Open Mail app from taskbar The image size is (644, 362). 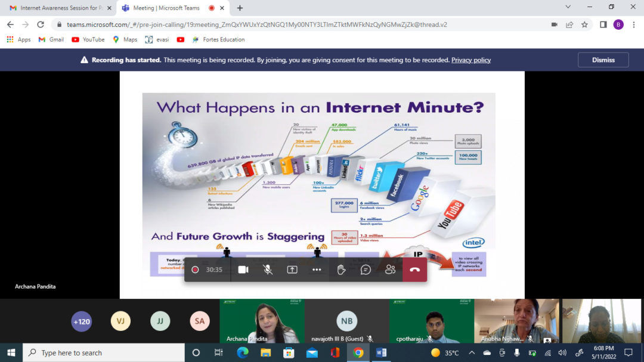coord(312,352)
